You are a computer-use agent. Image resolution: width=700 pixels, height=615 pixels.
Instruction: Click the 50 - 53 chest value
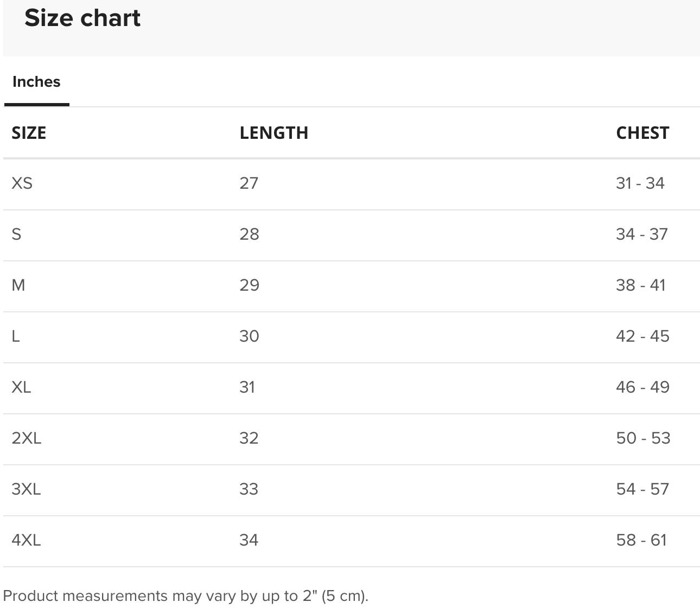tap(644, 438)
